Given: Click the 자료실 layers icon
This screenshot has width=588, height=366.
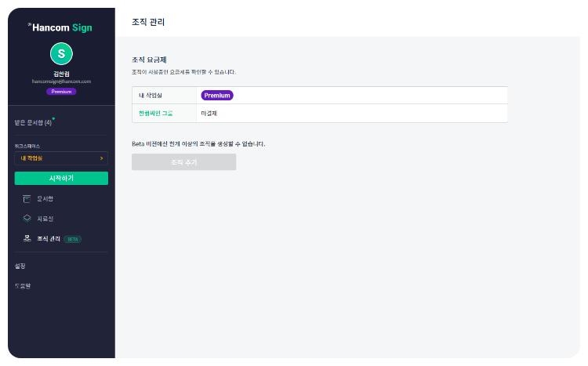Looking at the screenshot, I should (27, 218).
